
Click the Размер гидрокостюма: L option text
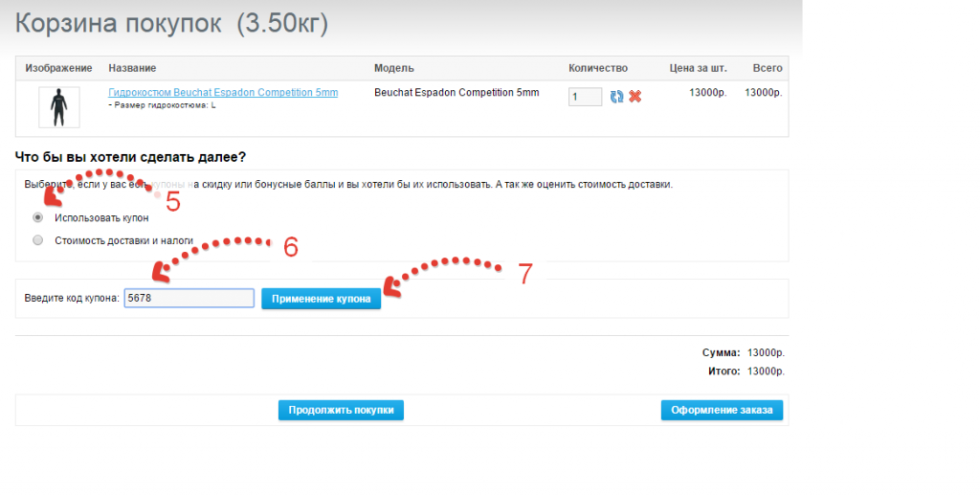tap(164, 105)
